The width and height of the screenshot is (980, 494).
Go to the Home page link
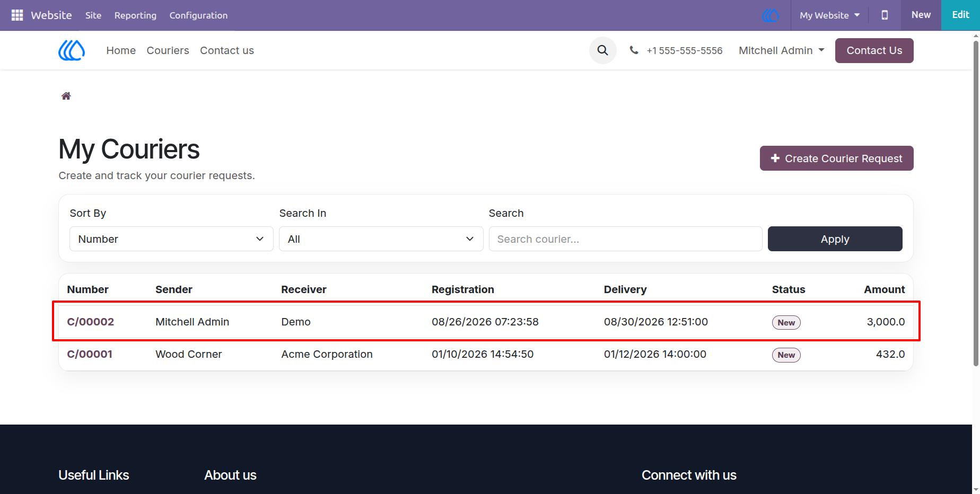(x=121, y=50)
